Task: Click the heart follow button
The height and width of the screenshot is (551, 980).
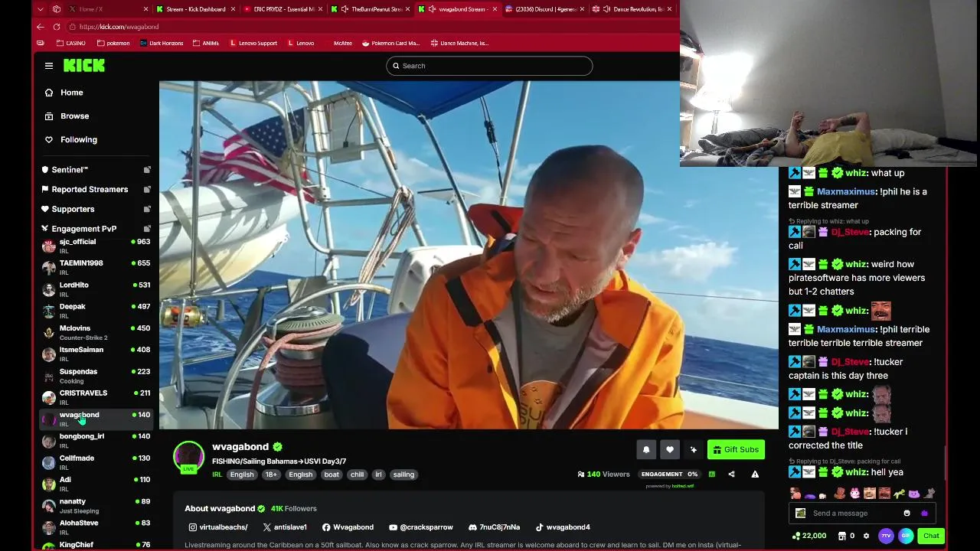Action: tap(670, 450)
